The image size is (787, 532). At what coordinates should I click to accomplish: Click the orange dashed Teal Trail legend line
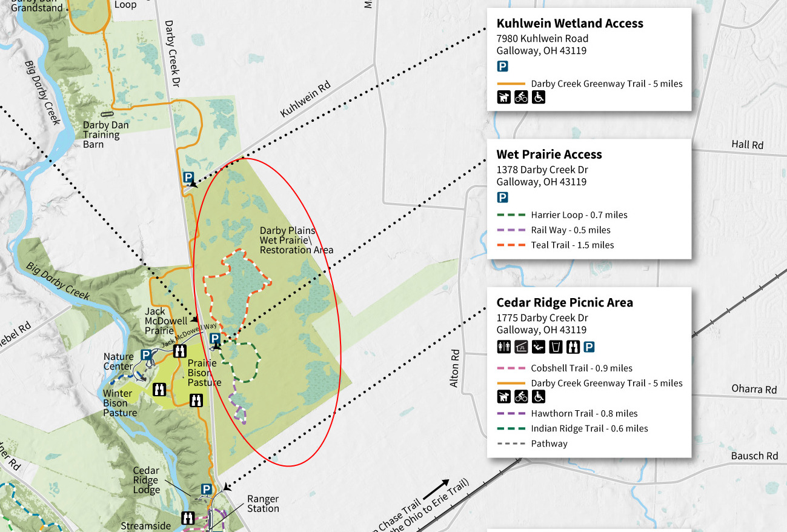point(511,245)
